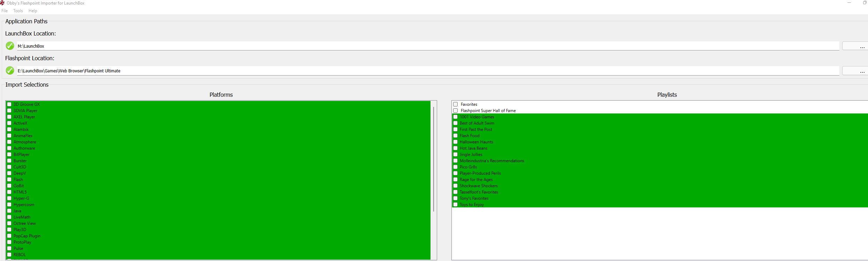Restore down the importer window
Image resolution: width=868 pixels, height=261 pixels.
(865, 3)
